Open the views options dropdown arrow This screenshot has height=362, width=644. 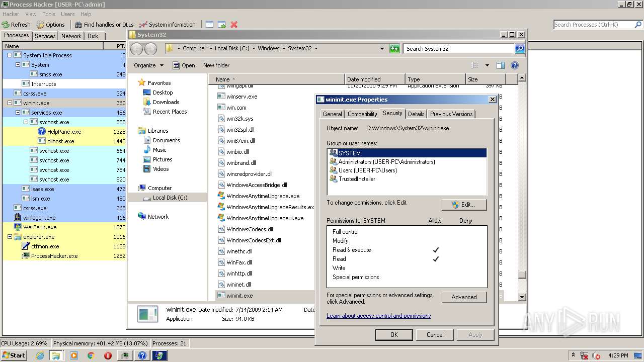click(487, 65)
